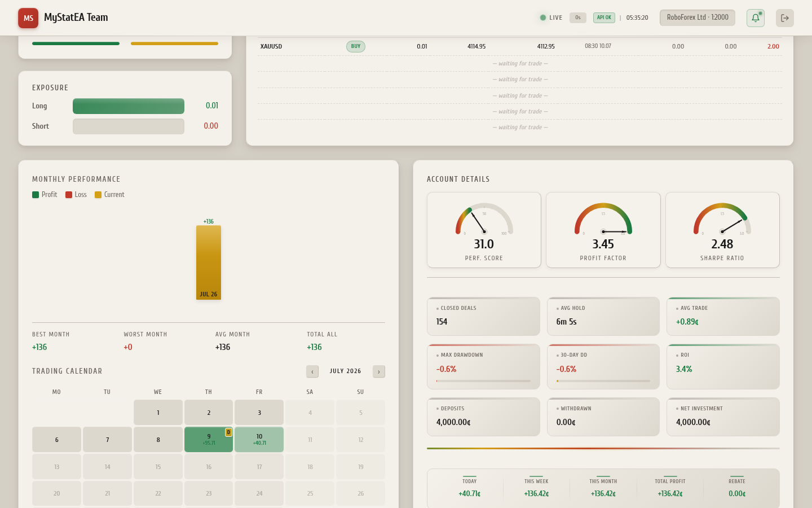Image resolution: width=812 pixels, height=508 pixels.
Task: Click the Rebate value
Action: coord(737,494)
